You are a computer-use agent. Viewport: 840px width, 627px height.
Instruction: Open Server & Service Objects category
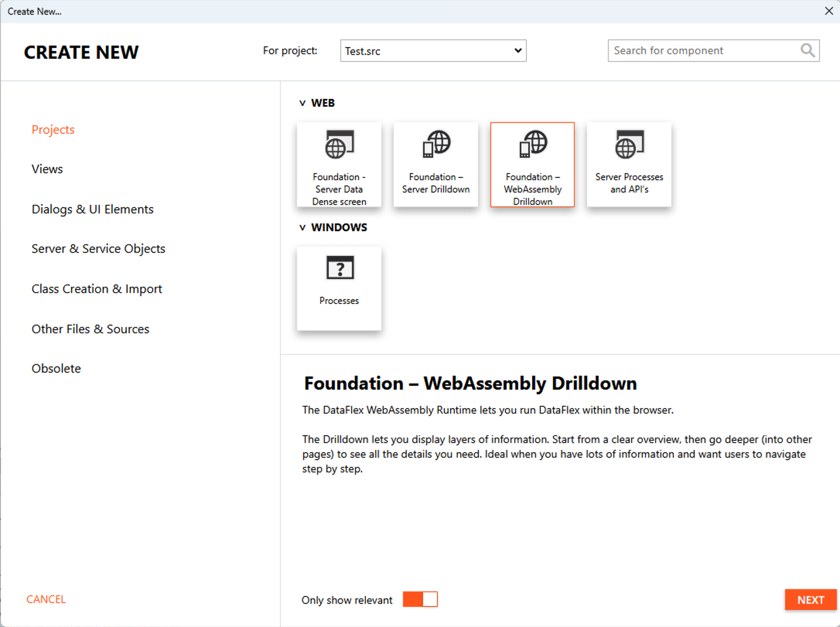tap(98, 249)
